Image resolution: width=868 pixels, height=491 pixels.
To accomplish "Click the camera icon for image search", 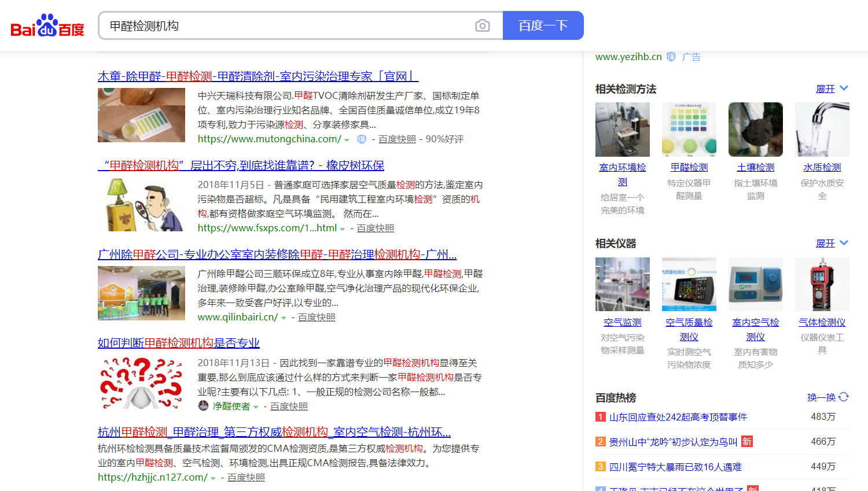I will click(x=482, y=25).
